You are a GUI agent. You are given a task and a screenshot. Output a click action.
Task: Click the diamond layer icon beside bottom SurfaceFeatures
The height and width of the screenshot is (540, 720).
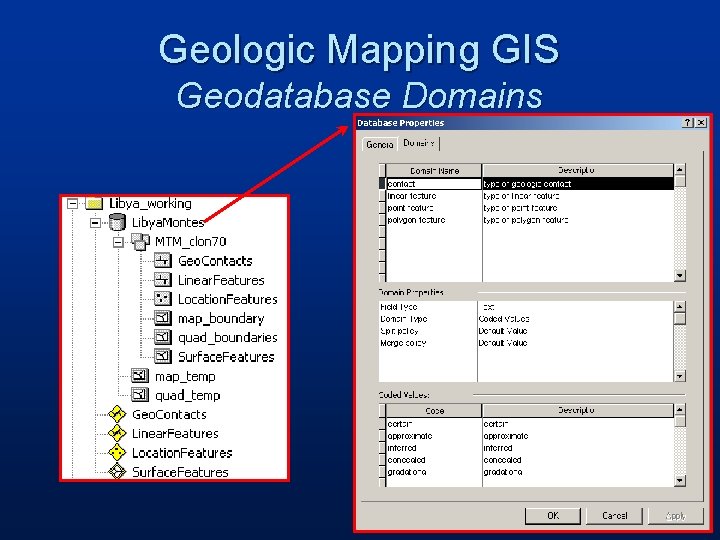click(117, 472)
